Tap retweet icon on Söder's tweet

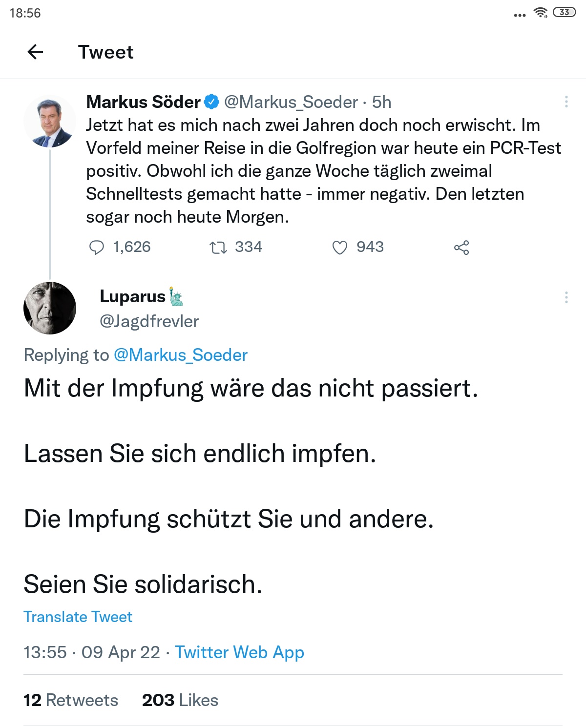(x=218, y=248)
